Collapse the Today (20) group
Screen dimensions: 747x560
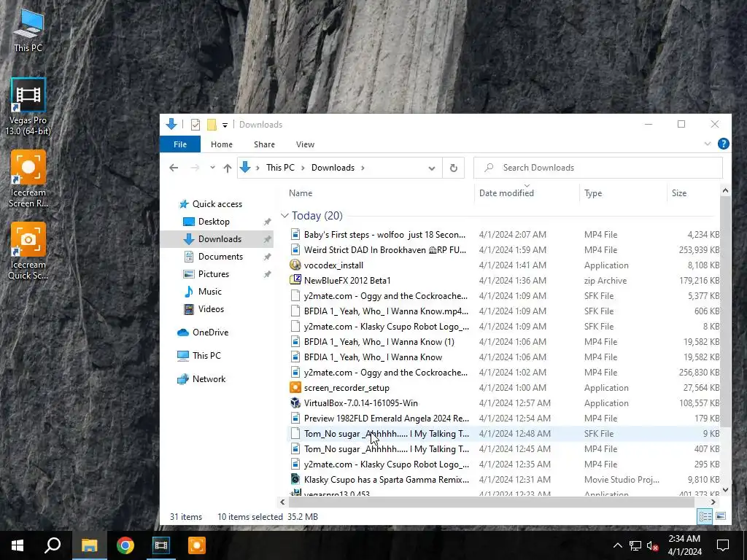click(x=285, y=216)
